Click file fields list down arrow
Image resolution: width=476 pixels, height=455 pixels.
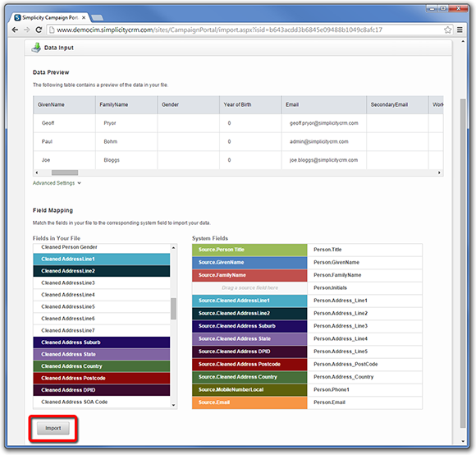pyautogui.click(x=173, y=405)
